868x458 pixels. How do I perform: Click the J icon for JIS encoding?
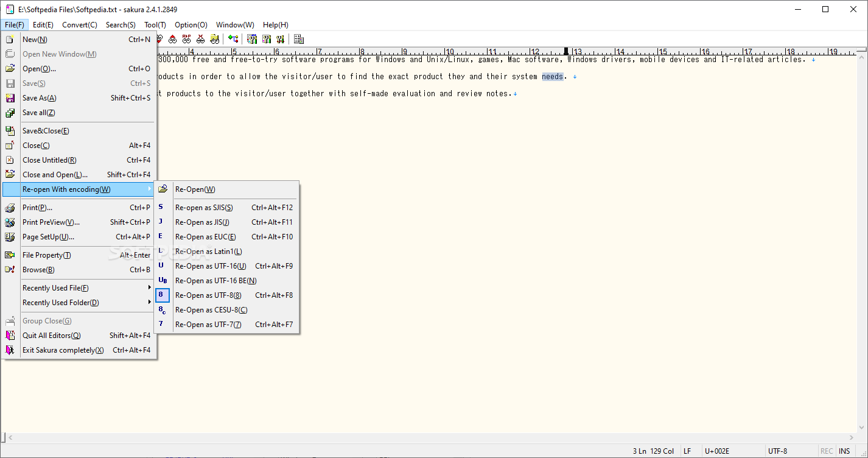click(x=161, y=222)
